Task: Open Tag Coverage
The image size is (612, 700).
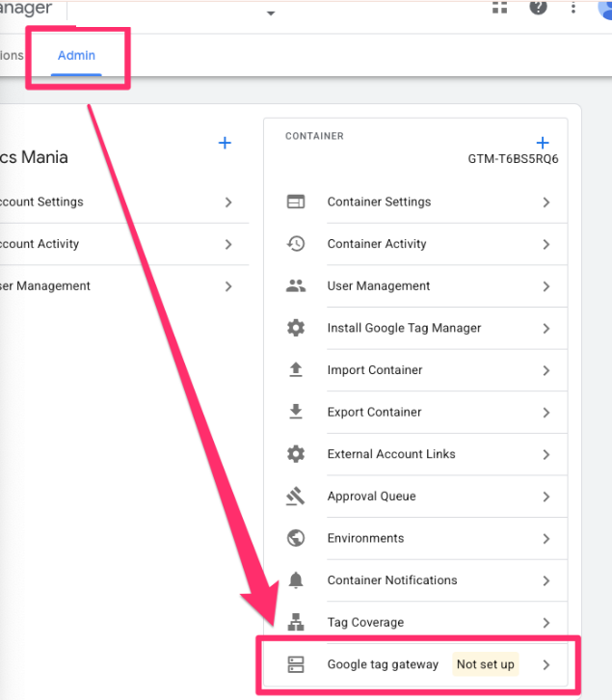Action: (x=415, y=622)
